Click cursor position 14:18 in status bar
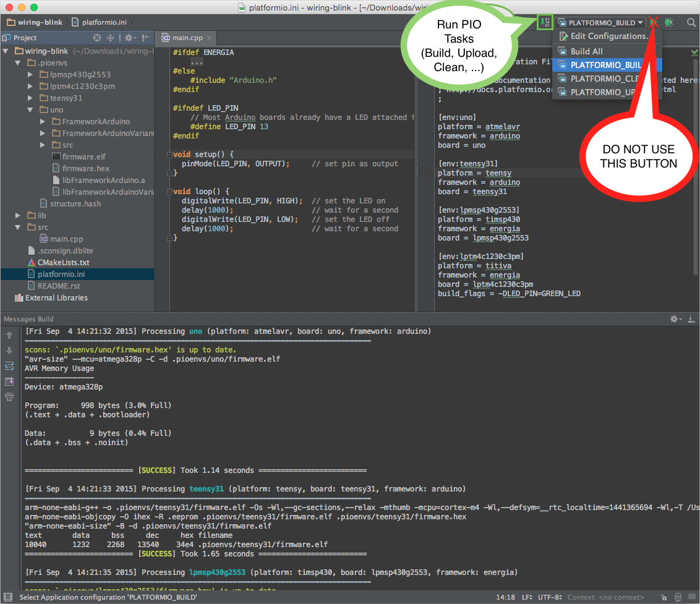 click(505, 597)
